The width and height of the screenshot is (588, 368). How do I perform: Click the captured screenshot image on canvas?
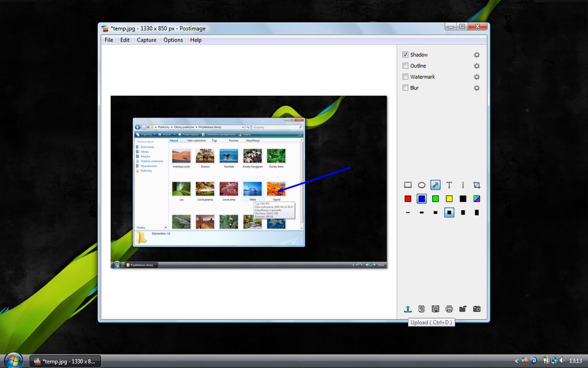coord(249,182)
